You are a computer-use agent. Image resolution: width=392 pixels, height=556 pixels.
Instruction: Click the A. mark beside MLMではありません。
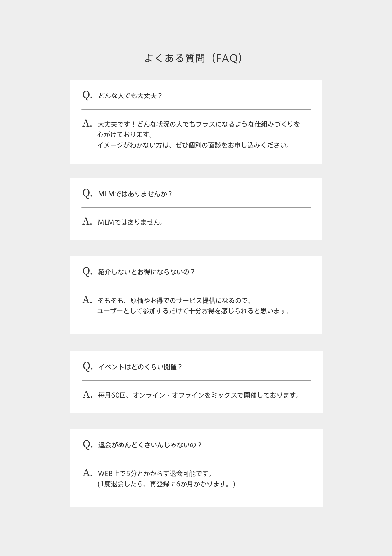pos(87,221)
